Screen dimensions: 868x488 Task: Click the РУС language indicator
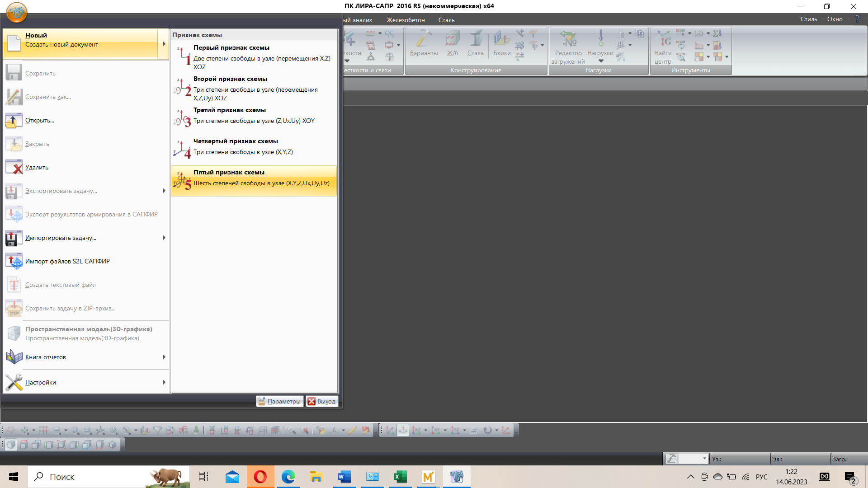point(762,477)
